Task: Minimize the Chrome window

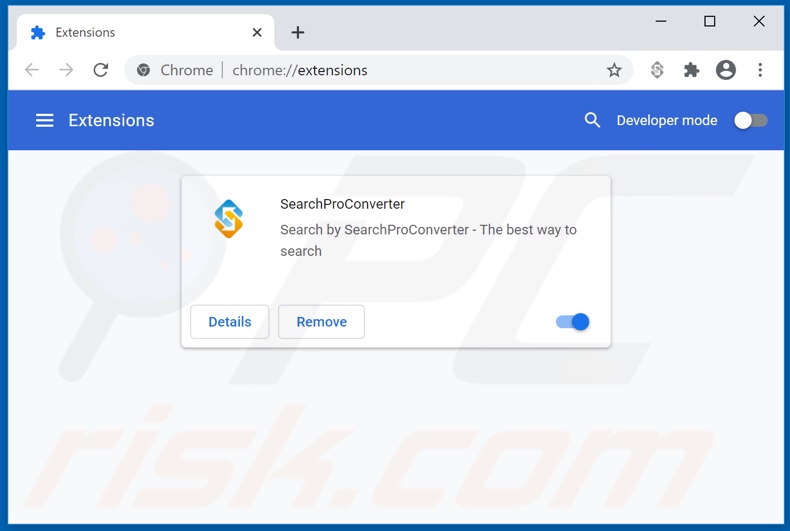Action: [661, 21]
